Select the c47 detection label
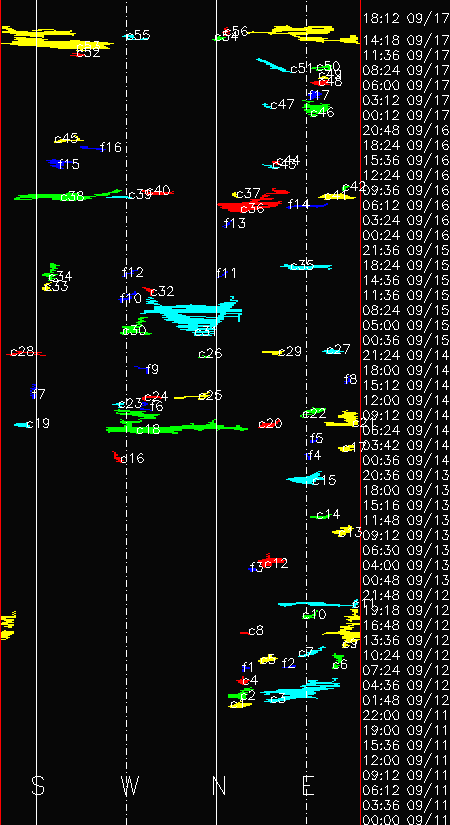Image resolution: width=450 pixels, height=825 pixels. click(x=282, y=105)
